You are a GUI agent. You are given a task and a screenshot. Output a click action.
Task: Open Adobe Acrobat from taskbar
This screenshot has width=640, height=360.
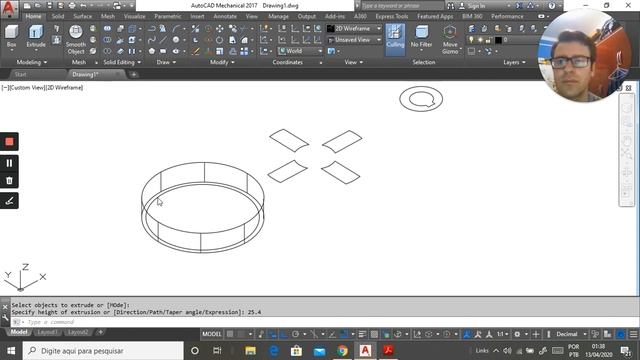[x=388, y=351]
